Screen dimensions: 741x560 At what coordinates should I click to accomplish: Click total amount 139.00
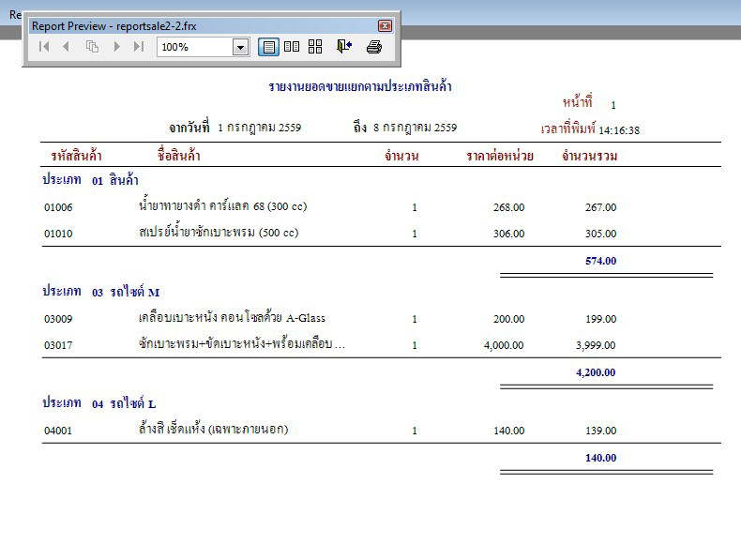coord(600,431)
